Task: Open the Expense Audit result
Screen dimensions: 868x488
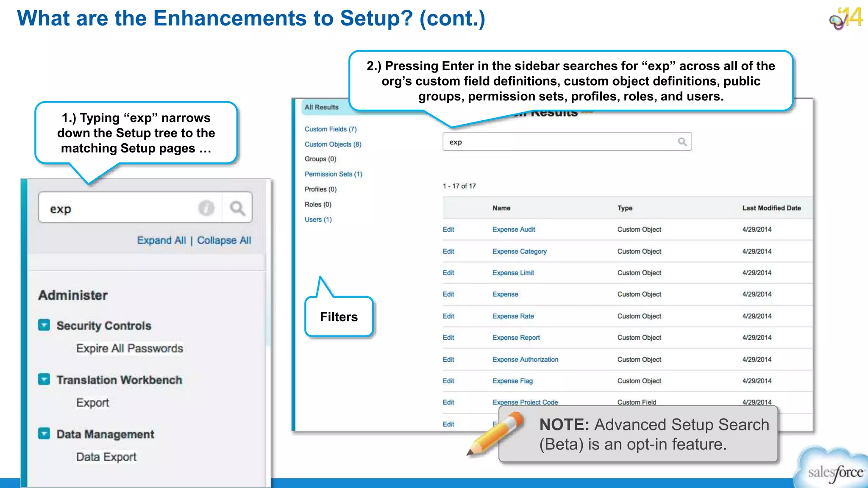Action: point(514,230)
